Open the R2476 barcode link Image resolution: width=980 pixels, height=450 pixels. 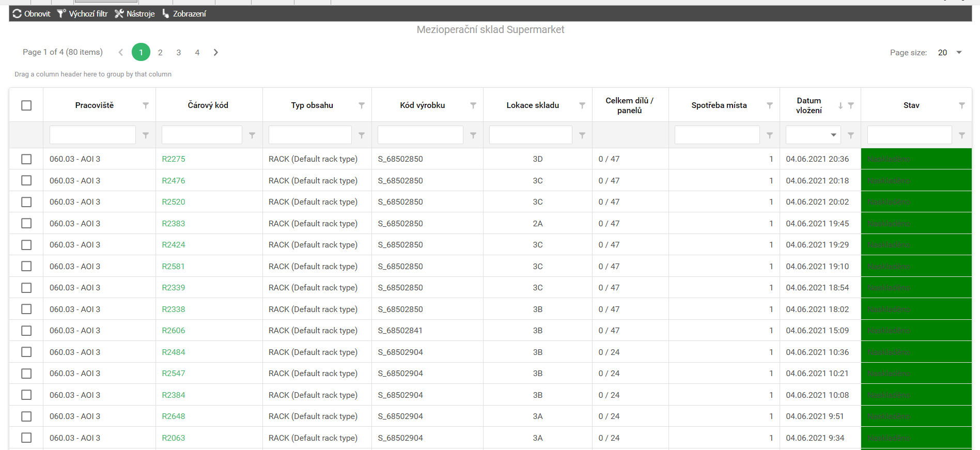pos(174,181)
